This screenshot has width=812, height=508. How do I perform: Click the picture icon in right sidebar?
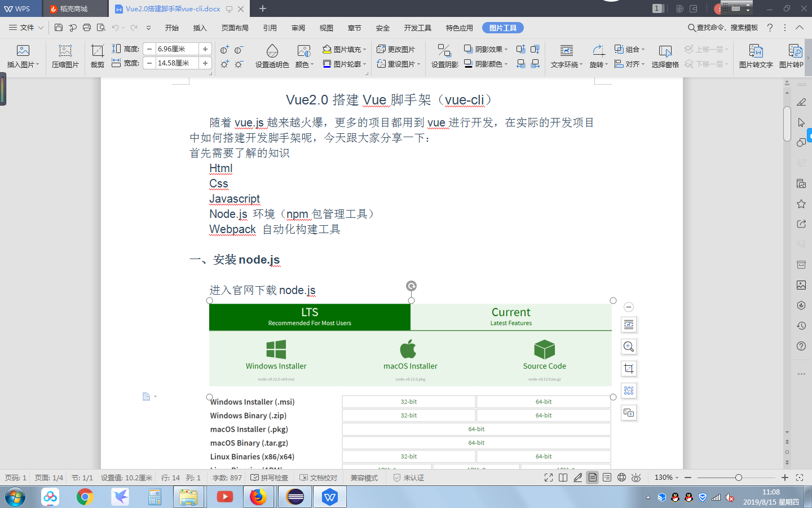click(801, 285)
